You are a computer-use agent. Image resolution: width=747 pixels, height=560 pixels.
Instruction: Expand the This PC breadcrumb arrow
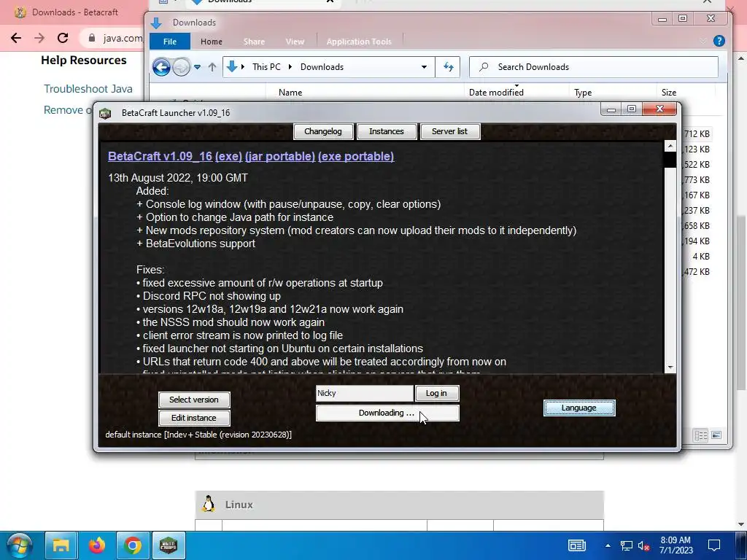[290, 67]
